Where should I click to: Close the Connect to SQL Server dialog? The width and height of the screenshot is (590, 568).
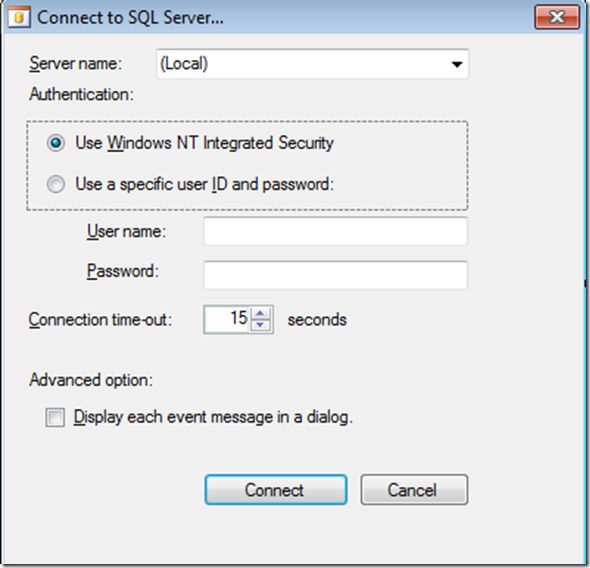557,17
